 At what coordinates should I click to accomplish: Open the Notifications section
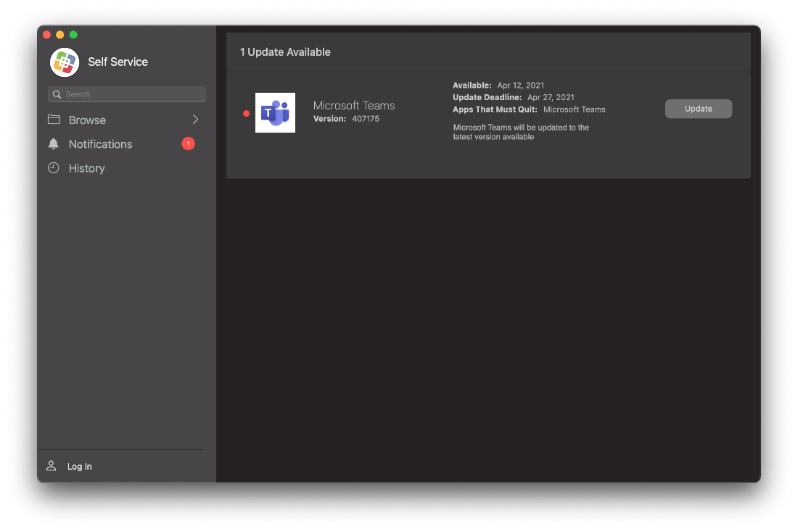(127, 144)
